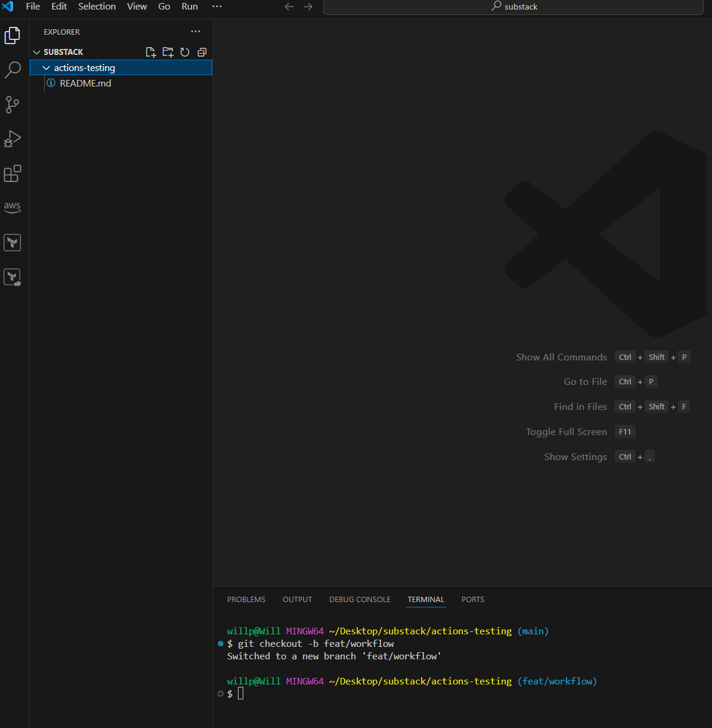
Task: Click the (main) branch text in terminal
Action: click(x=533, y=631)
